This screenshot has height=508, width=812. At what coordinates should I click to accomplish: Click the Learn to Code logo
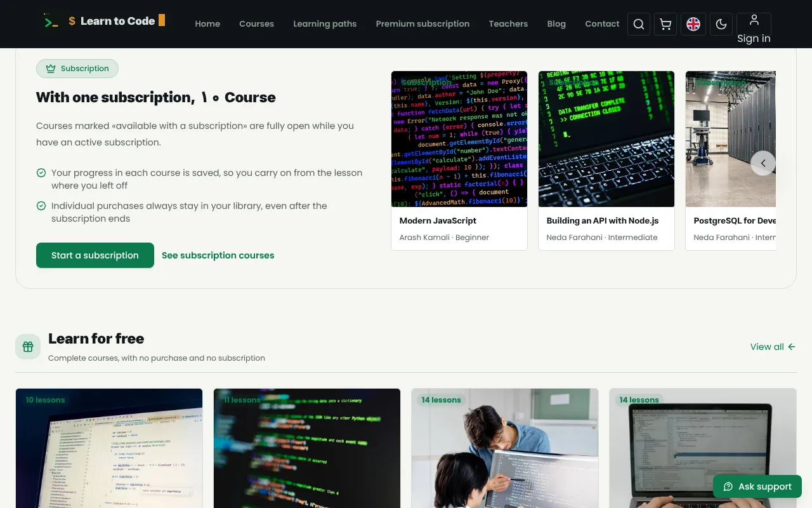click(x=104, y=21)
